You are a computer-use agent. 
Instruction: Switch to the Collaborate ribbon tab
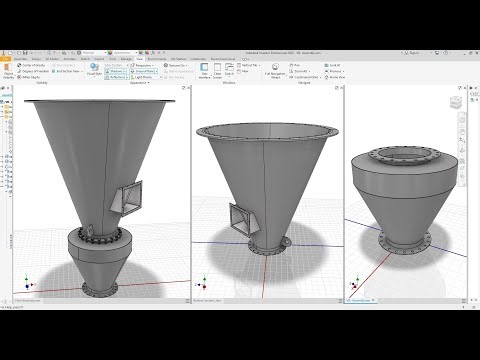tap(198, 59)
